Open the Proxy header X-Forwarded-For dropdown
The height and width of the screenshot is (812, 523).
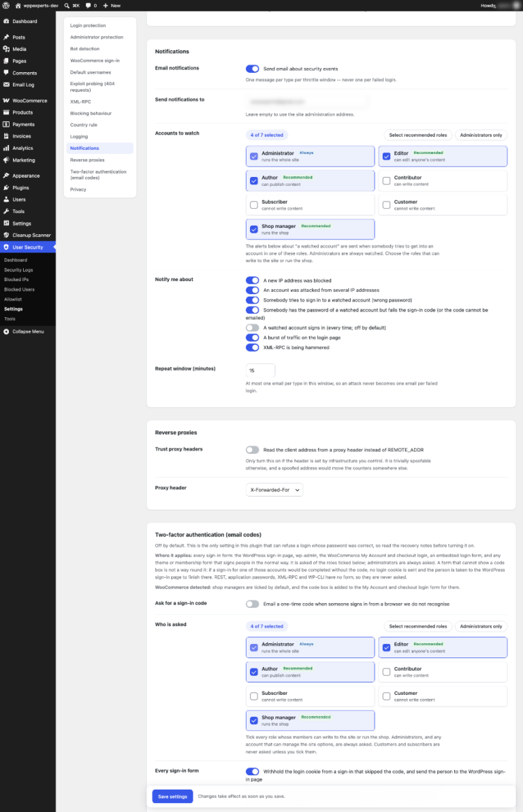(x=274, y=490)
